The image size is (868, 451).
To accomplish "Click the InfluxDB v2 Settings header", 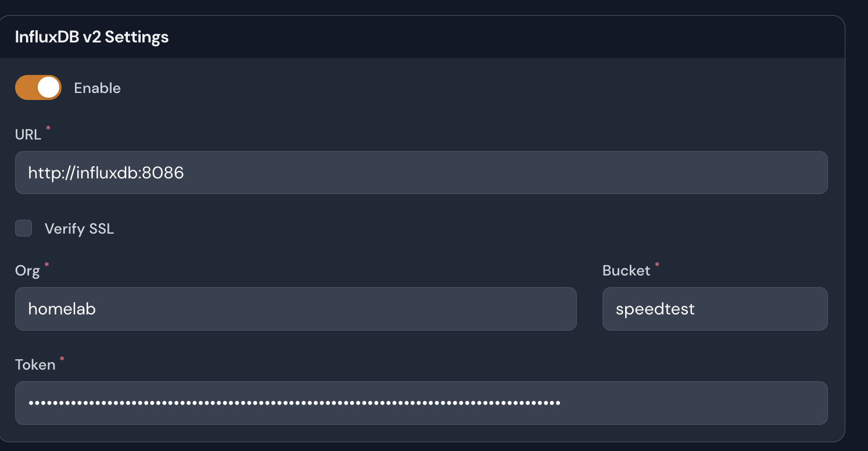I will tap(91, 37).
